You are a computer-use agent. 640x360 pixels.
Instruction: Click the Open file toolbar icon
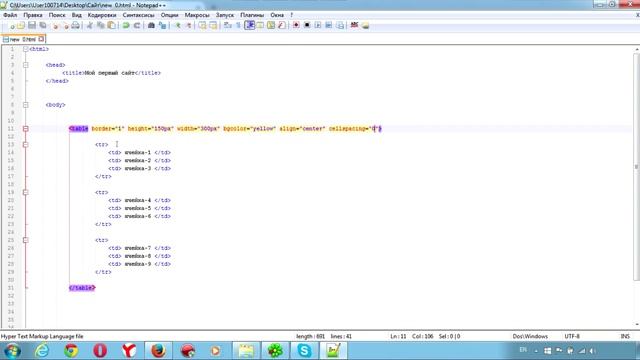[21, 26]
